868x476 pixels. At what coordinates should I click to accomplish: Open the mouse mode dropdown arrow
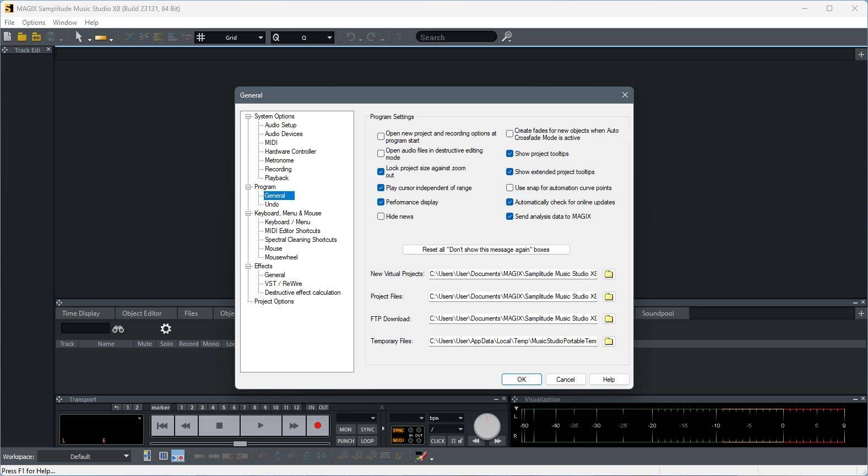point(90,39)
